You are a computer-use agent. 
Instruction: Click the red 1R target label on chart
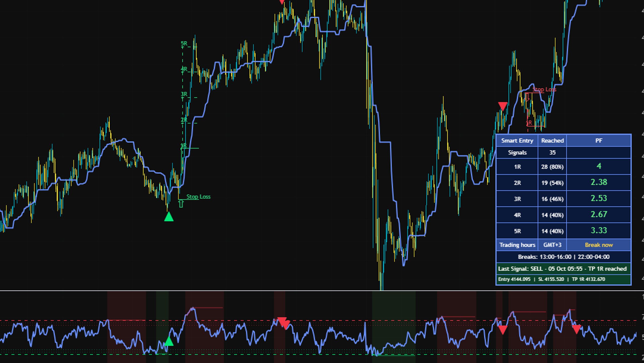pyautogui.click(x=529, y=123)
